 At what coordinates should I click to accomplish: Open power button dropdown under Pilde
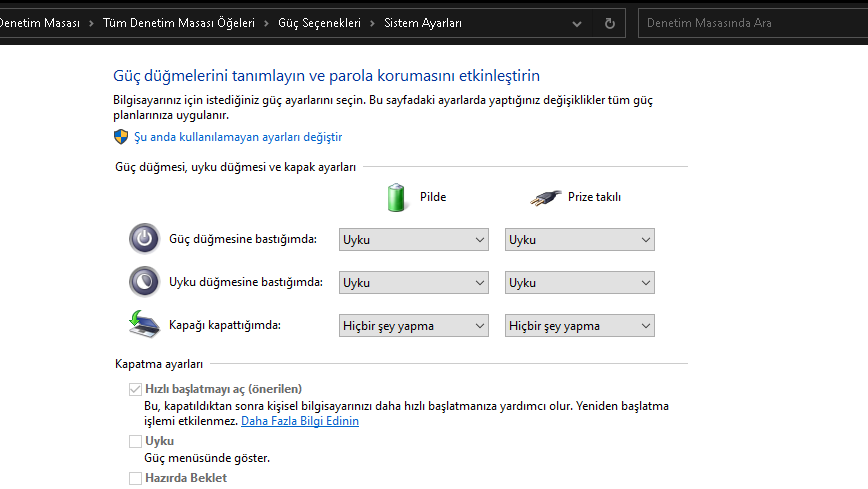pos(414,240)
